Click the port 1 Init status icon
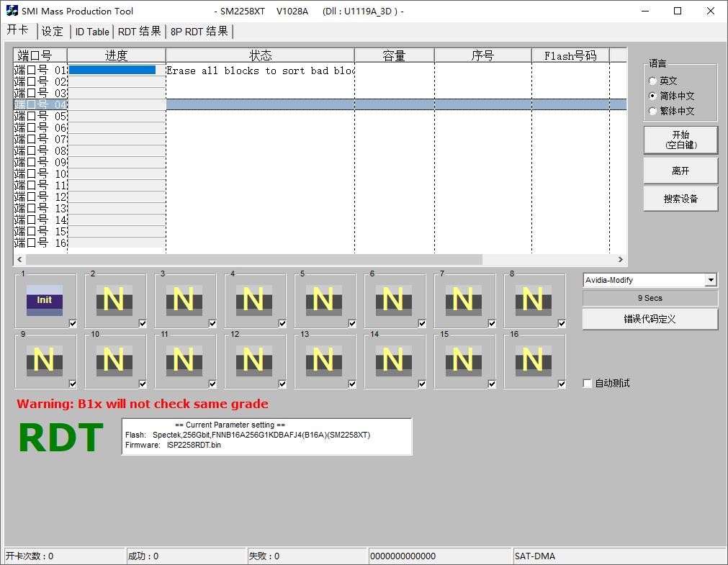This screenshot has width=728, height=565. pos(44,300)
